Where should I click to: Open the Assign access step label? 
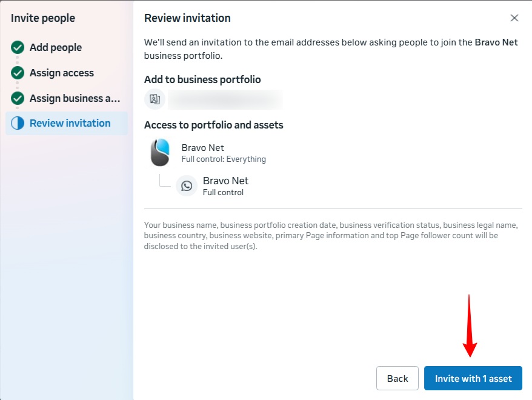pyautogui.click(x=62, y=73)
